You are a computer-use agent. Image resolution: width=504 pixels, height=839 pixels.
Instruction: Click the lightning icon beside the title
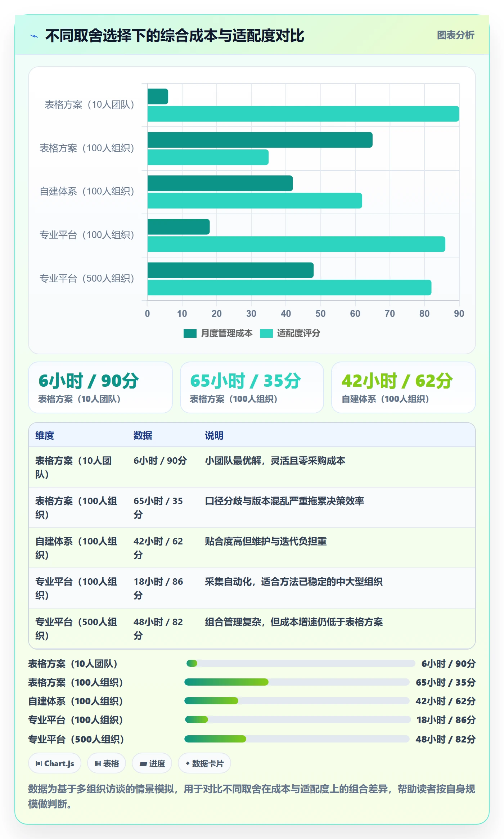click(34, 36)
